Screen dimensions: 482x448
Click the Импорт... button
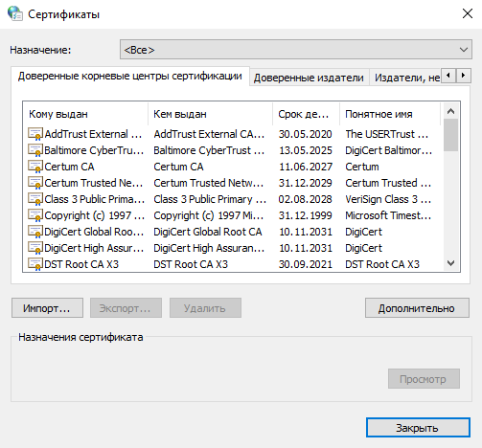pos(47,308)
